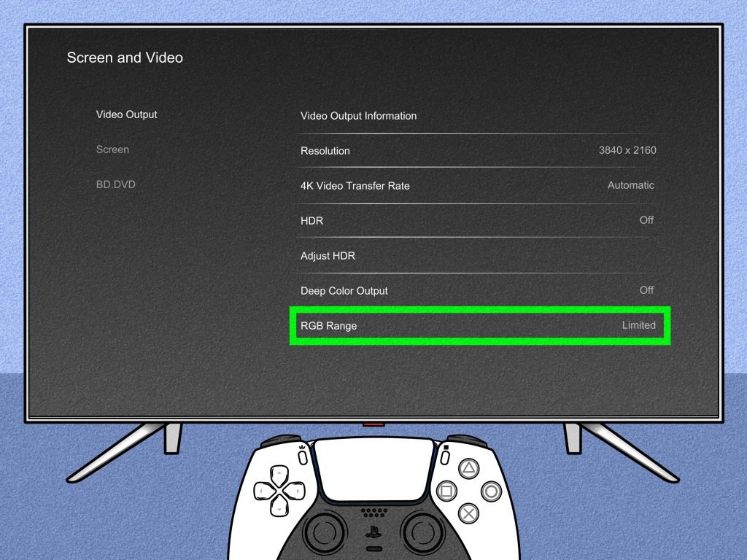Toggle Deep Color Output setting
Screen dimensions: 747x560
(477, 290)
